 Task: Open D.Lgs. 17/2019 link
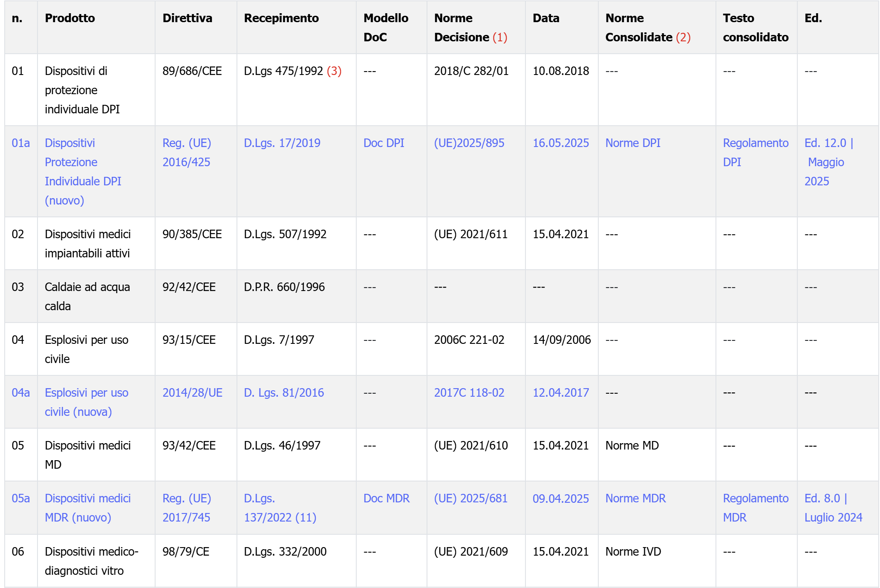(282, 143)
